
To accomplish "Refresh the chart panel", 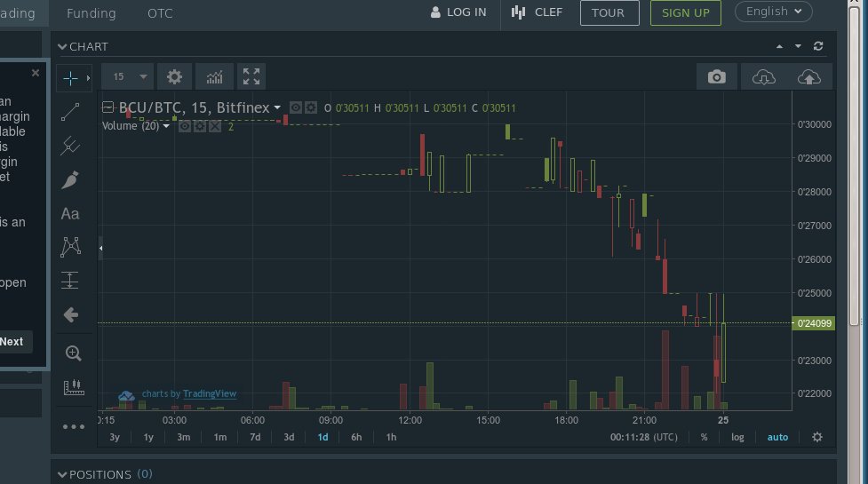I will click(x=818, y=46).
